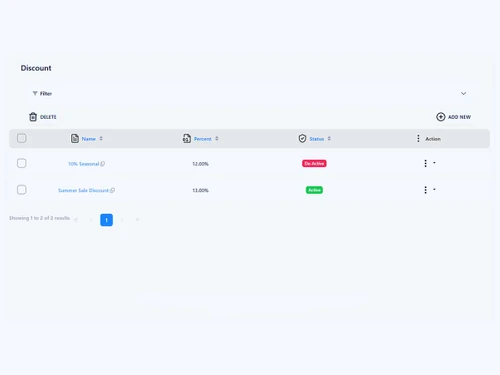
Task: Click the 13.00% percent value
Action: [x=200, y=190]
